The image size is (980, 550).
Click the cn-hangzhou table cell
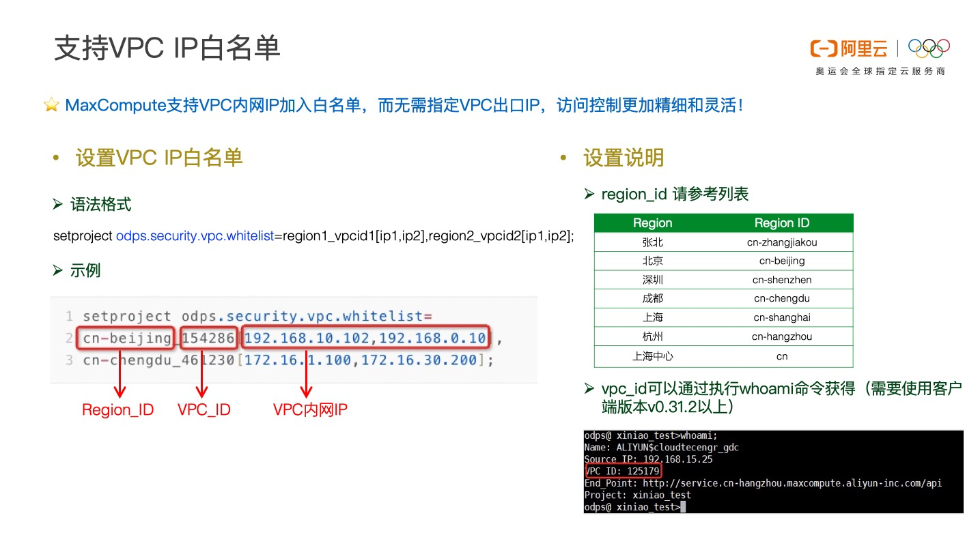point(782,336)
